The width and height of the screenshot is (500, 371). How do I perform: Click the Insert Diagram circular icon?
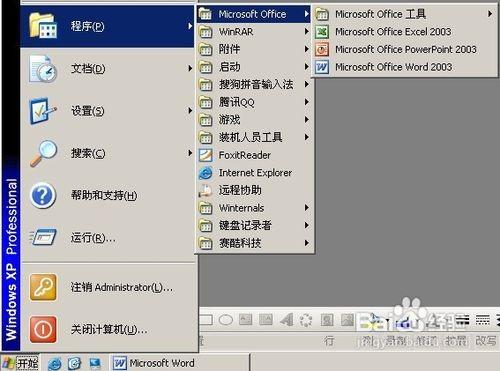click(x=306, y=320)
